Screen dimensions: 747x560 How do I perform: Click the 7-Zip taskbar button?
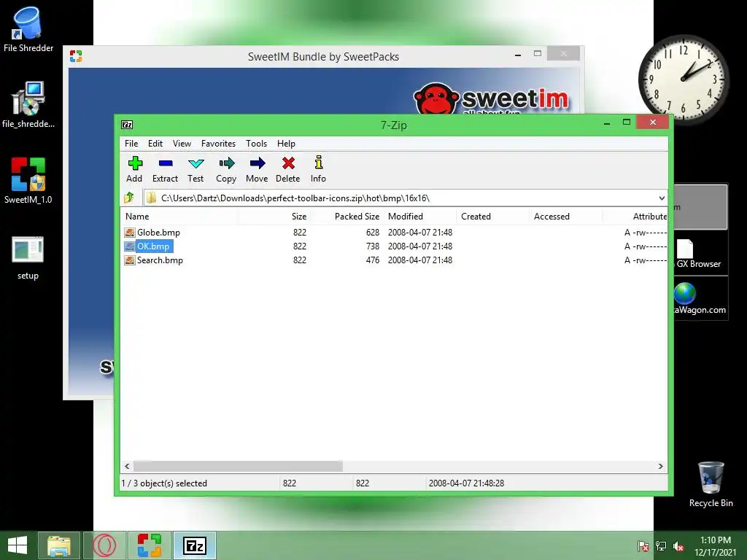pos(194,545)
